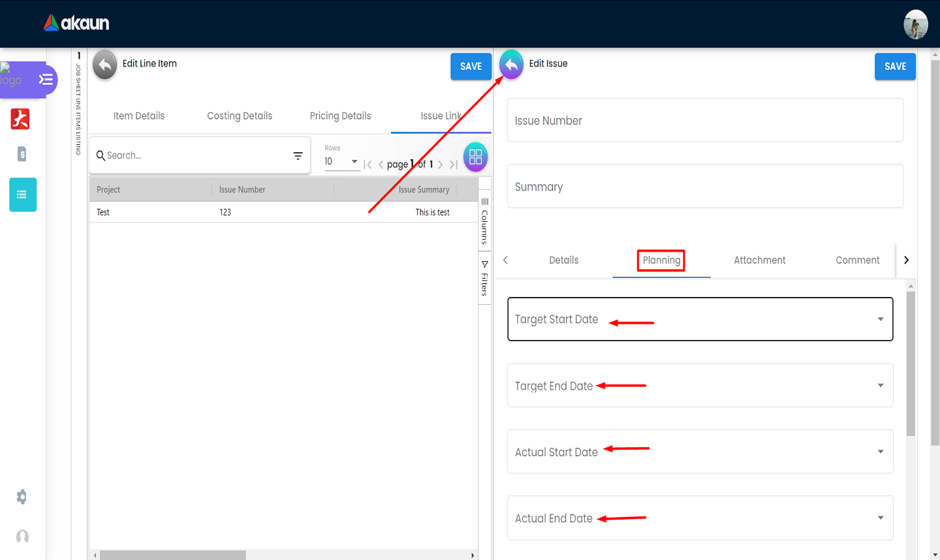Screen dimensions: 940x560
Task: Expand the Actual End Date dropdown
Action: [x=880, y=518]
